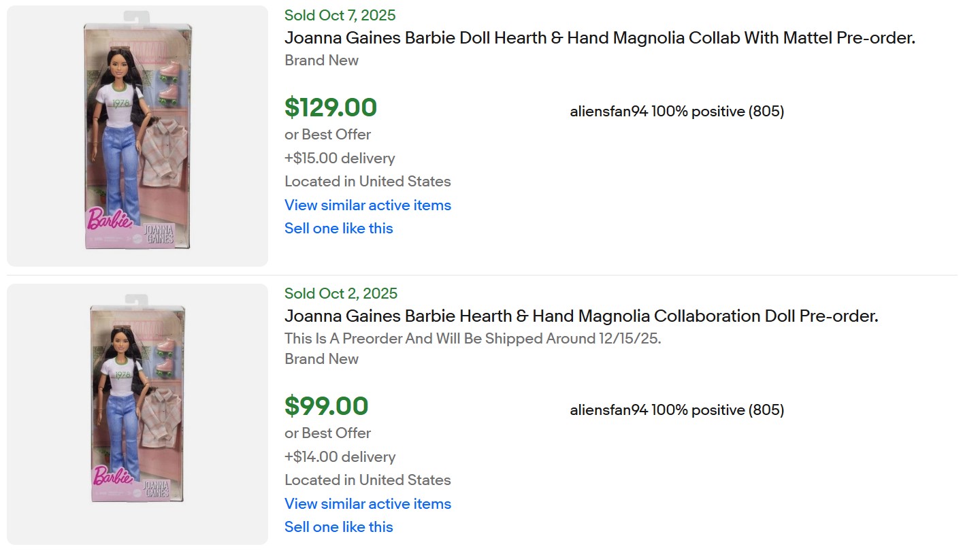The image size is (980, 551).
Task: View similar active items for the $129.00 listing
Action: (x=367, y=205)
